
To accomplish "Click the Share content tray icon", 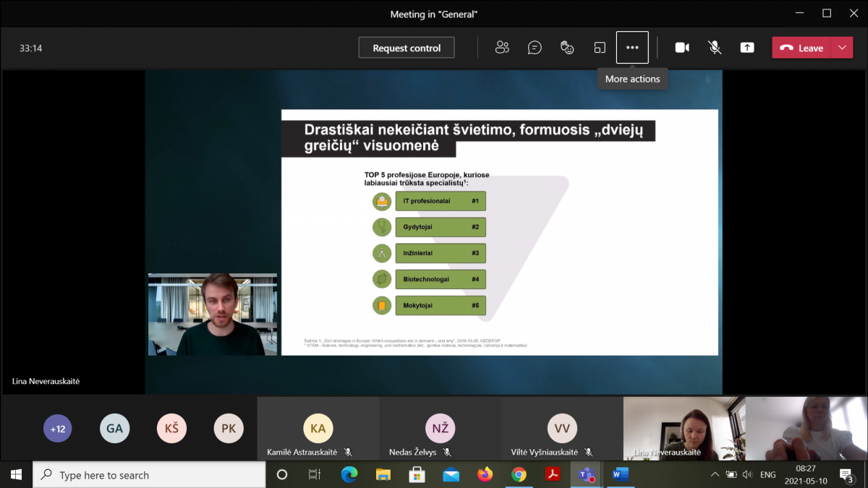I will coord(746,48).
